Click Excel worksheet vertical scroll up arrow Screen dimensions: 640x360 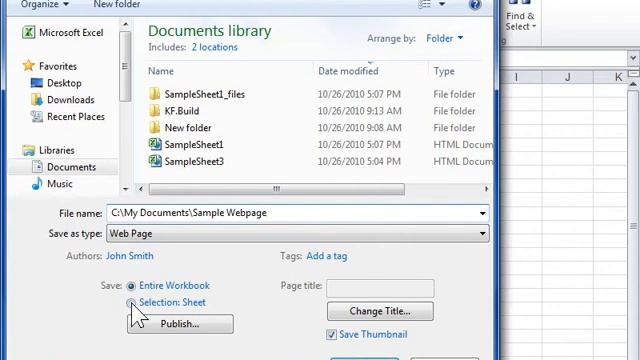pos(633,84)
